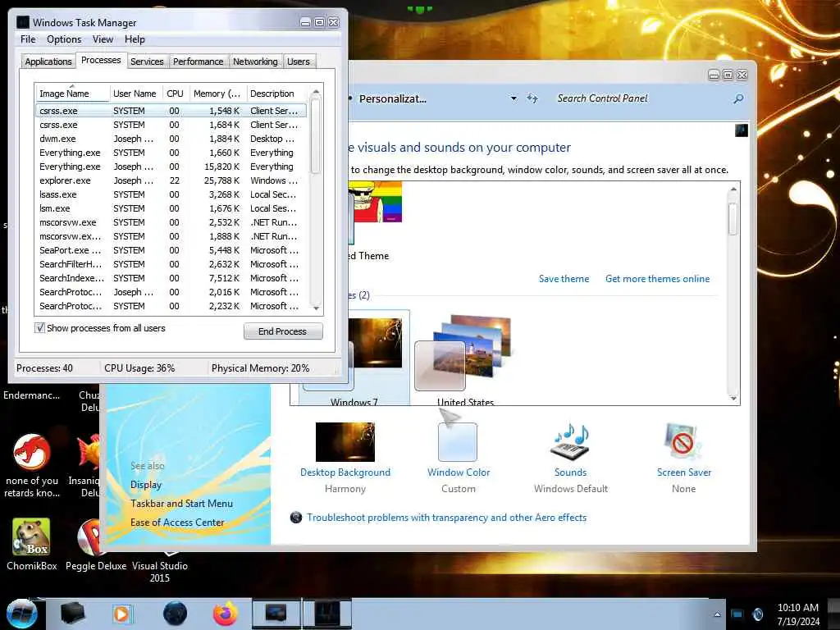This screenshot has height=630, width=840.
Task: Click process list scrollbar up arrow
Action: (316, 93)
